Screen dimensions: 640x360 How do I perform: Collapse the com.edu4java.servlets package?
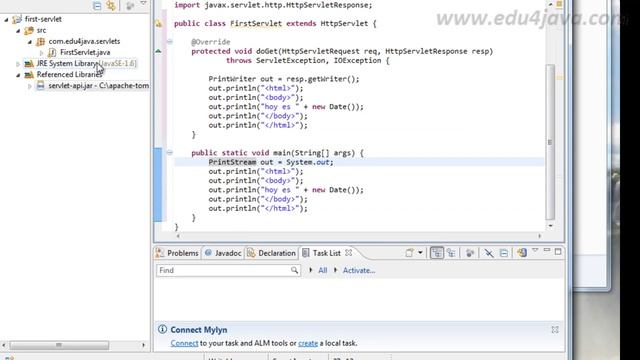[x=30, y=42]
